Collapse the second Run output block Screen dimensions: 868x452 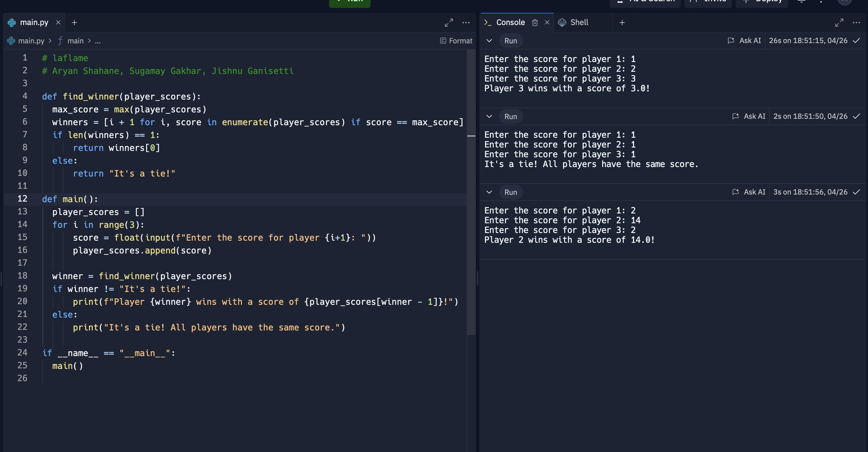489,117
